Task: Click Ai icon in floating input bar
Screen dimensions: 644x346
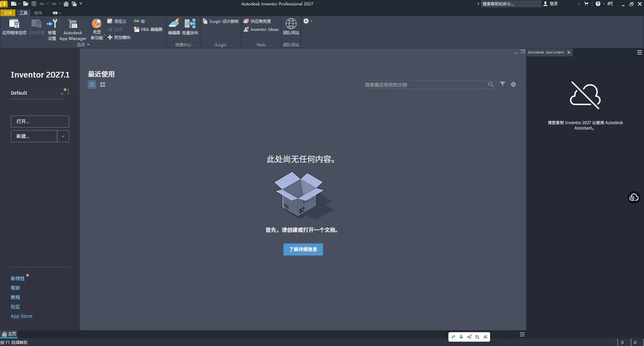Action: [x=485, y=337]
